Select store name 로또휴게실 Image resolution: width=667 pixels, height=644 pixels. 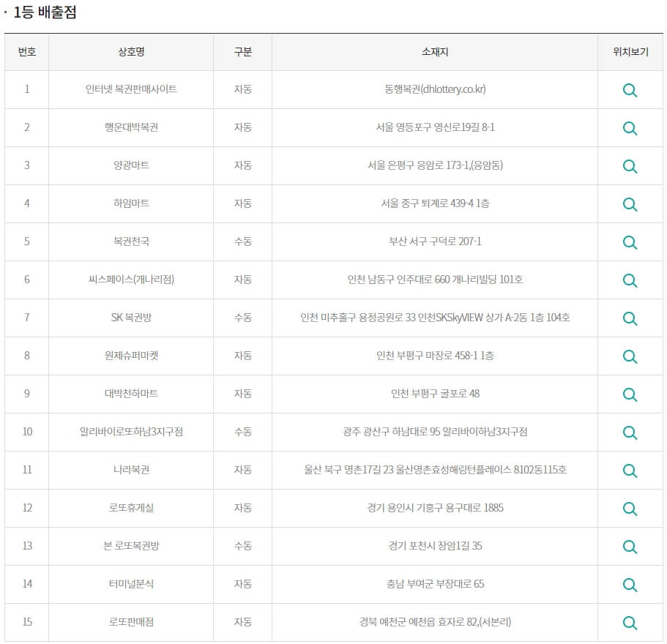[131, 508]
